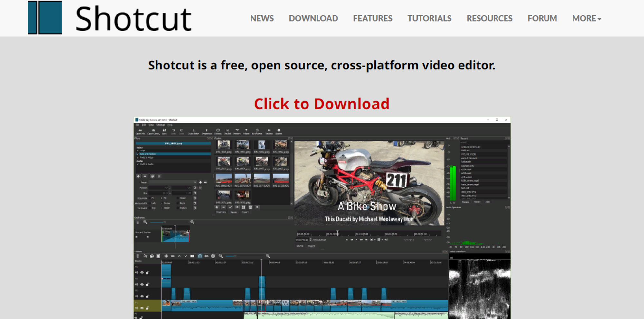
Task: Open the Timeline hamburger menu
Action: click(x=137, y=256)
